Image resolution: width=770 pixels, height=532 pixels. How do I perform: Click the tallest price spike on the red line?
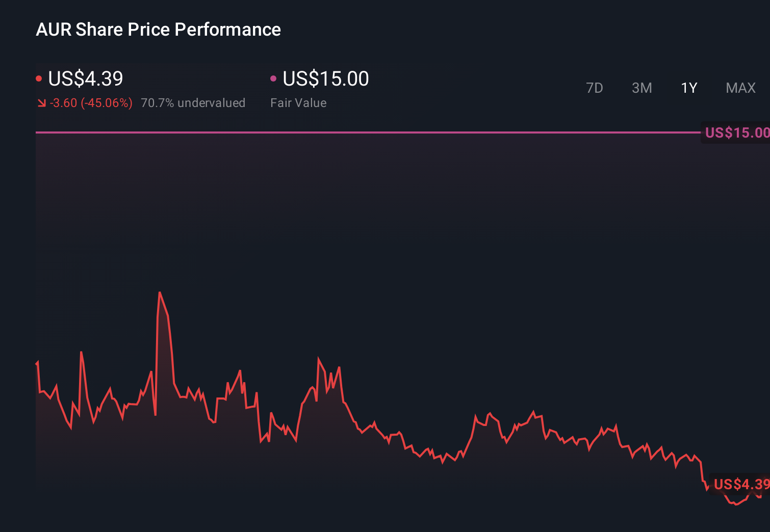click(x=160, y=293)
